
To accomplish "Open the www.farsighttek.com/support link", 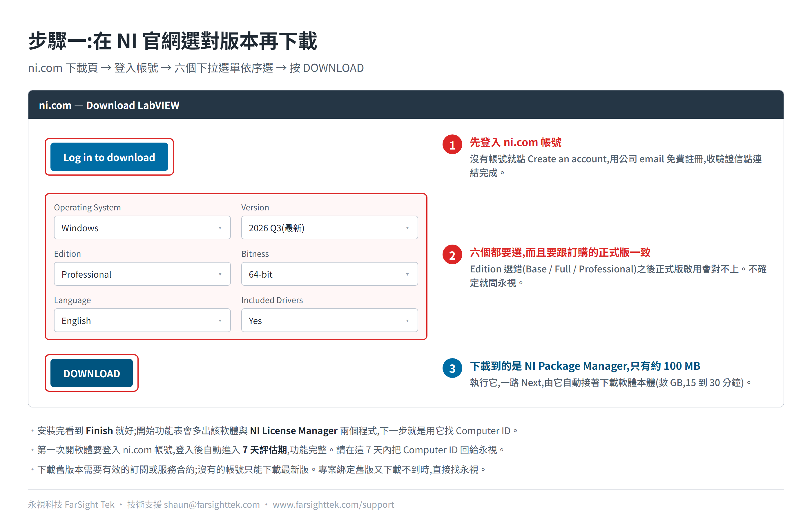I will [x=333, y=504].
